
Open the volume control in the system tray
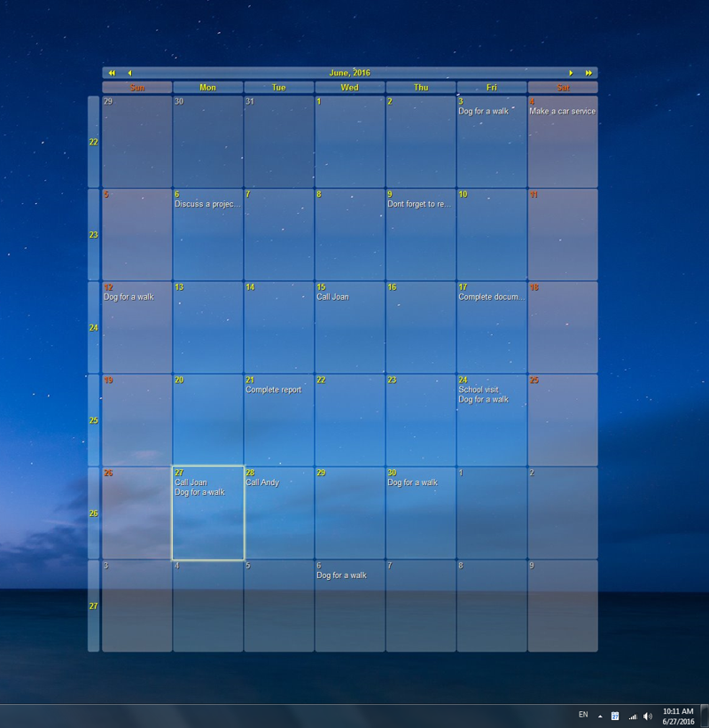click(x=647, y=716)
